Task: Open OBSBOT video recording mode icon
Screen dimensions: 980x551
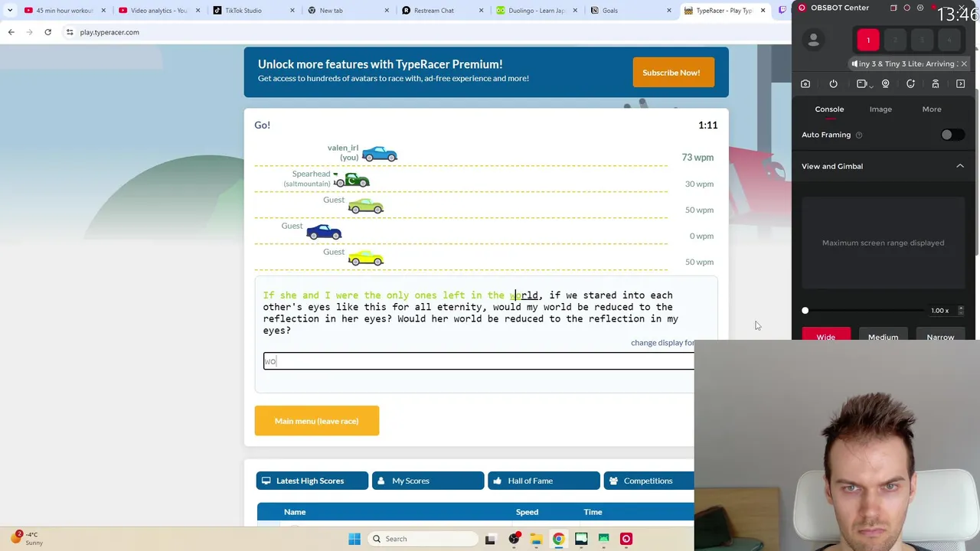Action: 862,84
